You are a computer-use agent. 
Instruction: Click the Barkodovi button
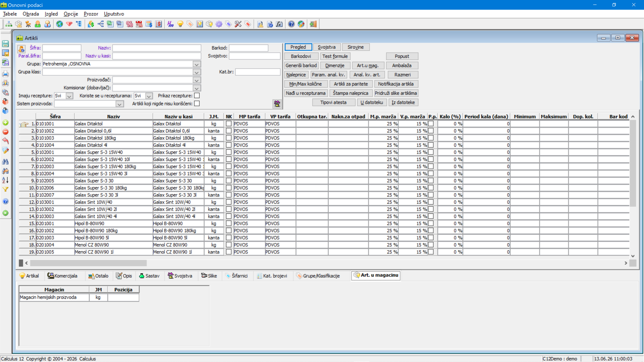[x=301, y=56]
